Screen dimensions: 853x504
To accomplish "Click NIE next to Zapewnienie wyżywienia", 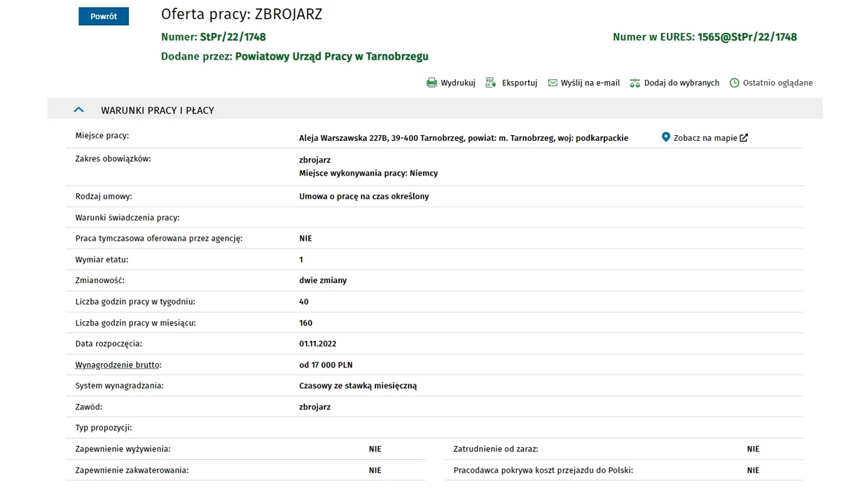I will pyautogui.click(x=375, y=449).
